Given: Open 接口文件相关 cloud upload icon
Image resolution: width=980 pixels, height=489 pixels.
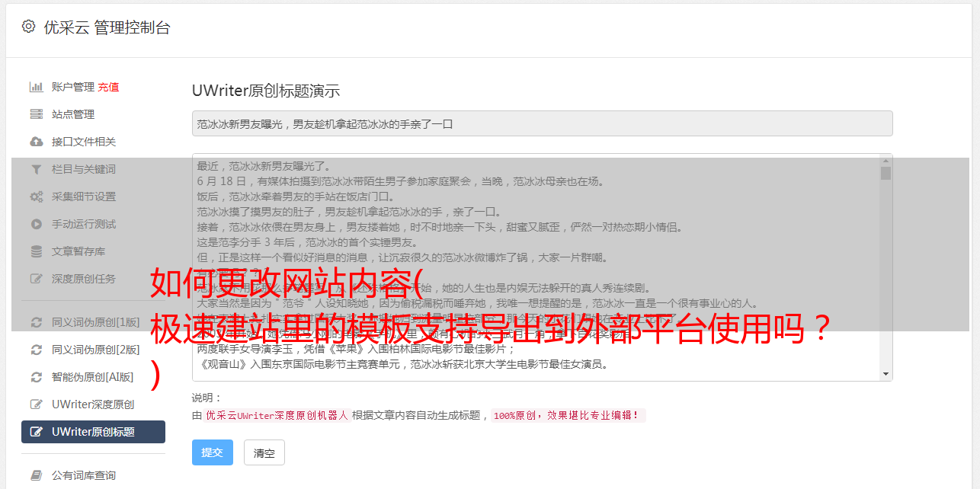Looking at the screenshot, I should point(36,142).
